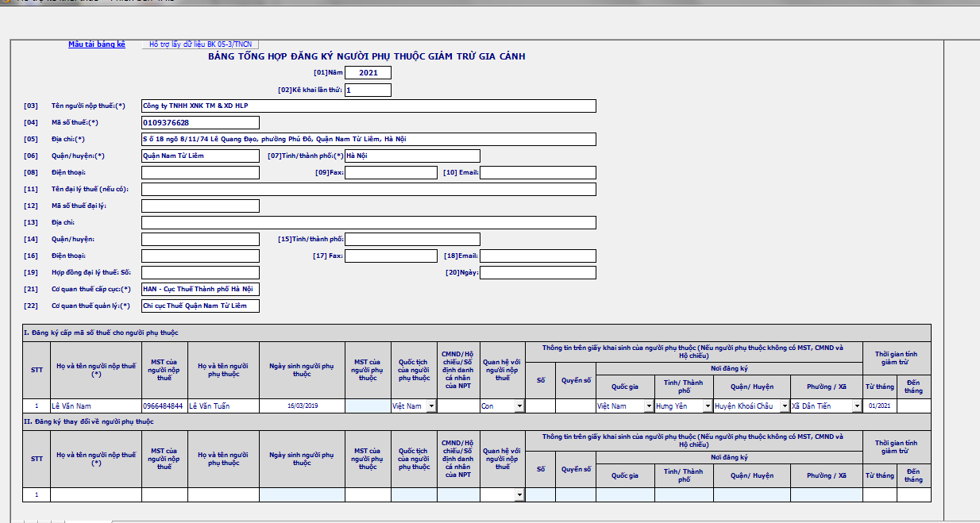
Task: Click section II Ngày sinh người phụ thuộc cell
Action: (x=302, y=494)
